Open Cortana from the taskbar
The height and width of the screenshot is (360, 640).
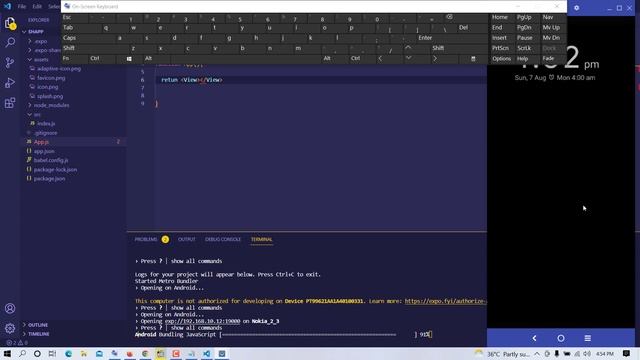tap(37, 353)
